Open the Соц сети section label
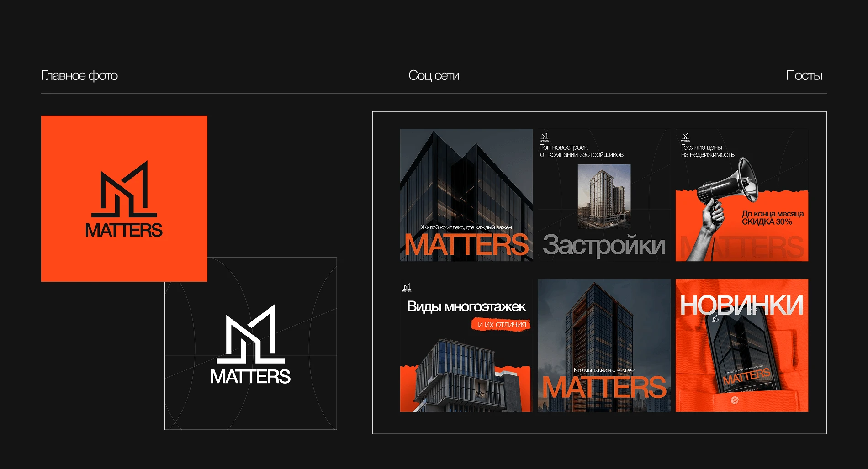This screenshot has height=469, width=868. click(x=433, y=75)
